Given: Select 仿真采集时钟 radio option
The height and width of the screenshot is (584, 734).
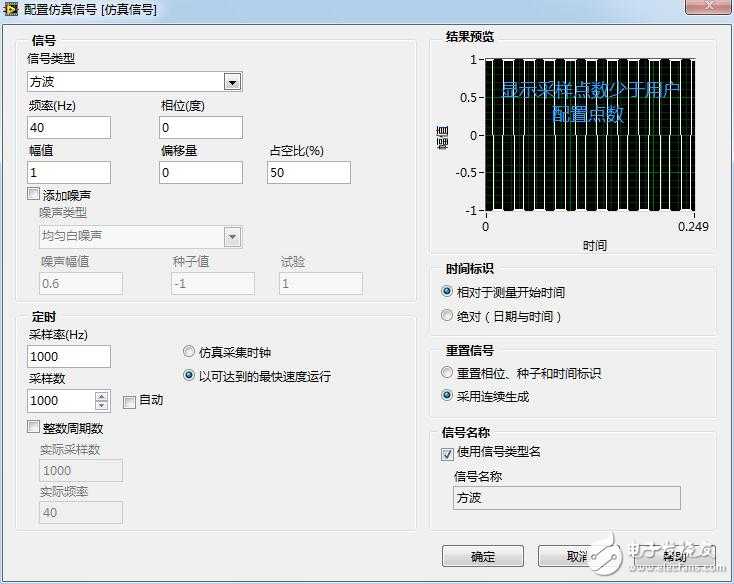Looking at the screenshot, I should coord(189,351).
